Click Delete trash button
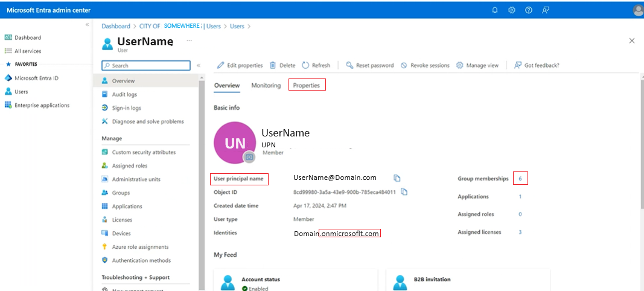The image size is (644, 291). pos(282,65)
